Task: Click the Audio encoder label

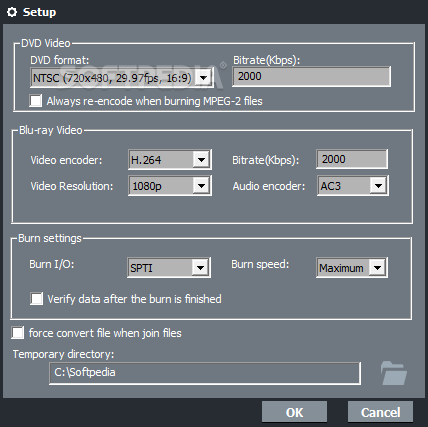Action: pyautogui.click(x=269, y=186)
